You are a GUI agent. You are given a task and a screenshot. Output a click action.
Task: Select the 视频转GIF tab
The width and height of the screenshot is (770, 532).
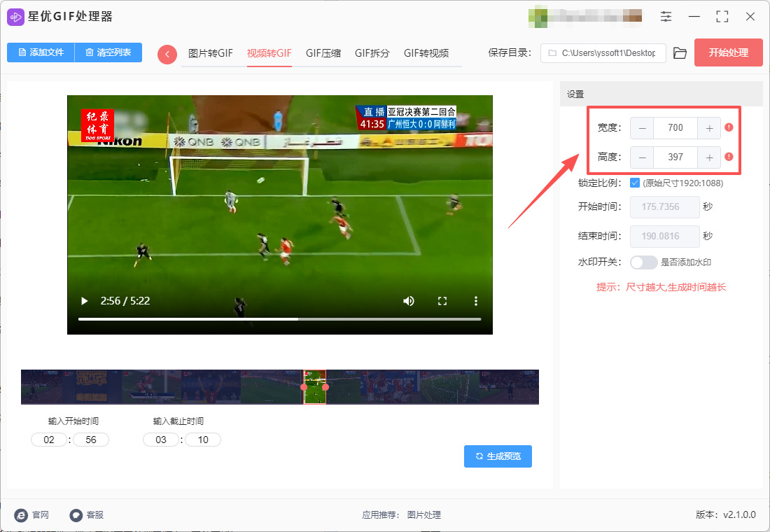click(269, 53)
